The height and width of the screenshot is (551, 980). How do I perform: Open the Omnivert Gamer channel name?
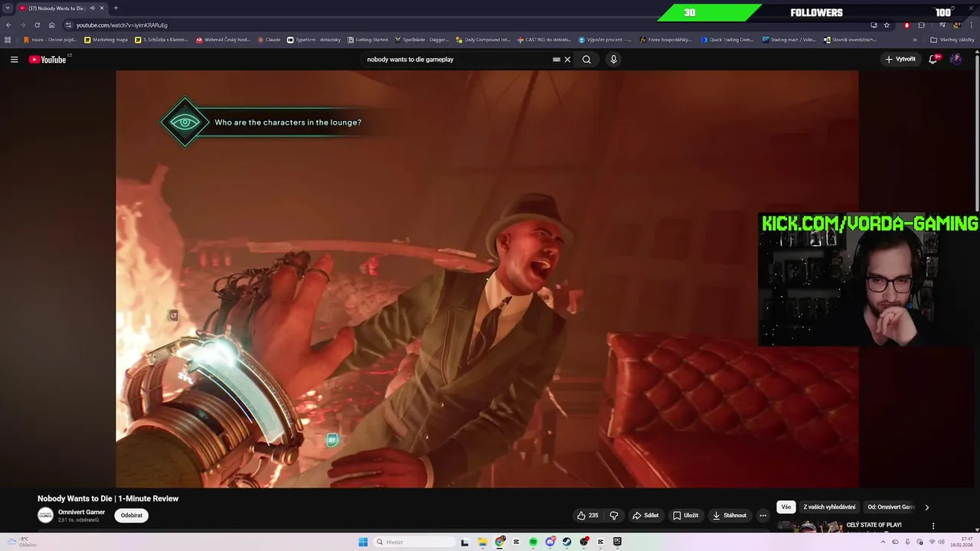(x=81, y=512)
